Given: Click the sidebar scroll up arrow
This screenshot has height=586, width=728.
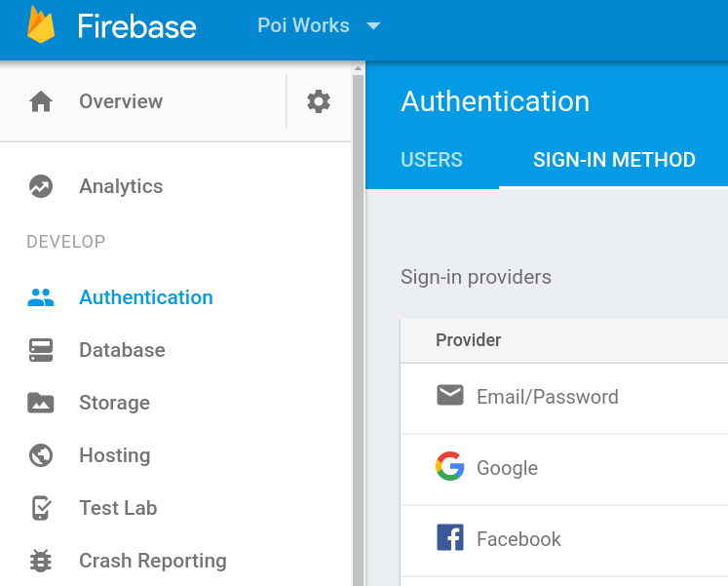Looking at the screenshot, I should (358, 70).
